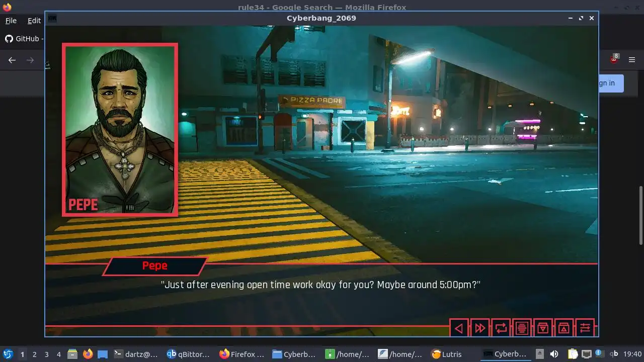
Task: Toggle auto-advance loop arrows icon
Action: tap(501, 328)
